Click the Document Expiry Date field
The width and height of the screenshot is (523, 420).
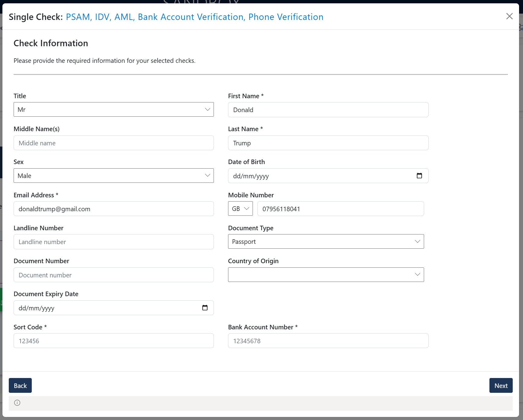tap(114, 308)
